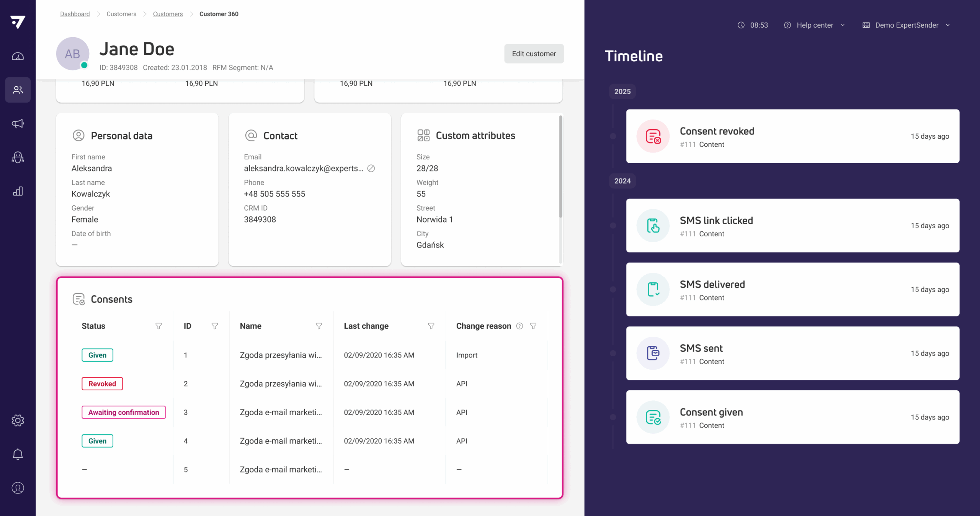Click the blocked email icon next to address

pyautogui.click(x=371, y=168)
